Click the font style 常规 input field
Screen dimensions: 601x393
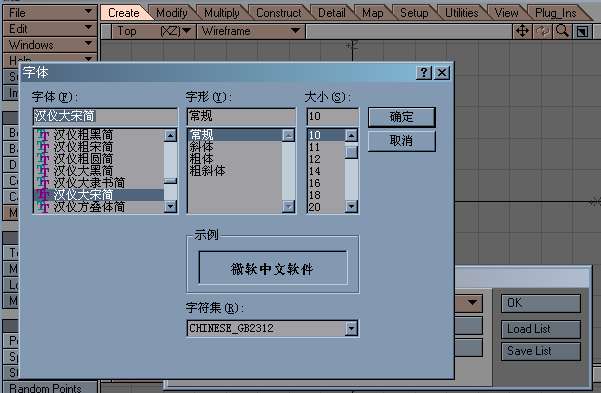coord(241,116)
